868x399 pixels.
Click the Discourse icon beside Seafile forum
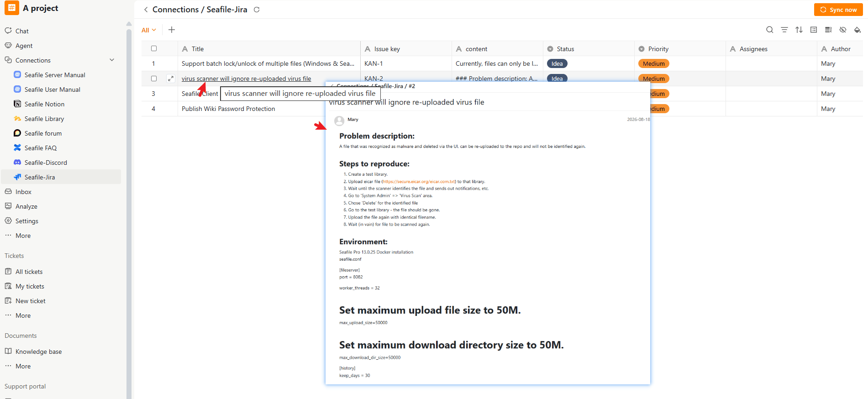point(17,133)
